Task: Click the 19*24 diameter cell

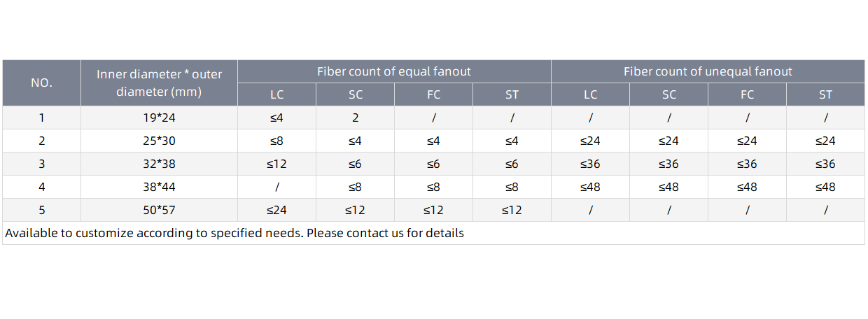Action: (x=160, y=118)
